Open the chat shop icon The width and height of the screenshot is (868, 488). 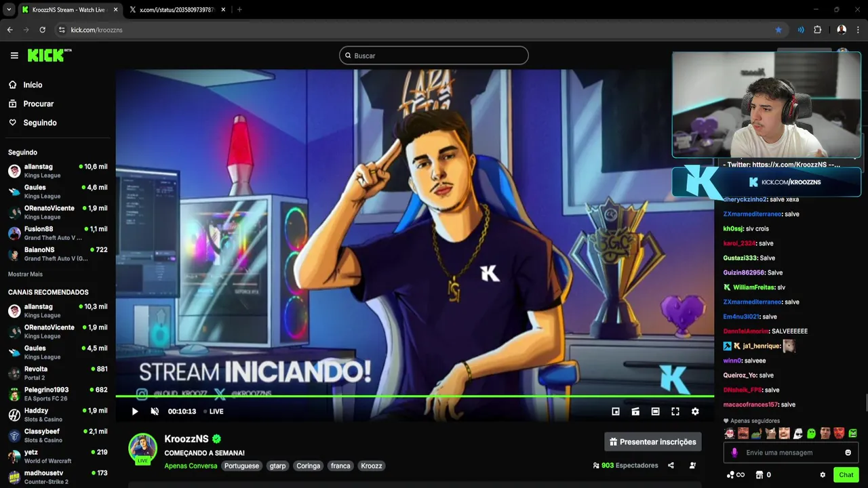click(x=759, y=475)
